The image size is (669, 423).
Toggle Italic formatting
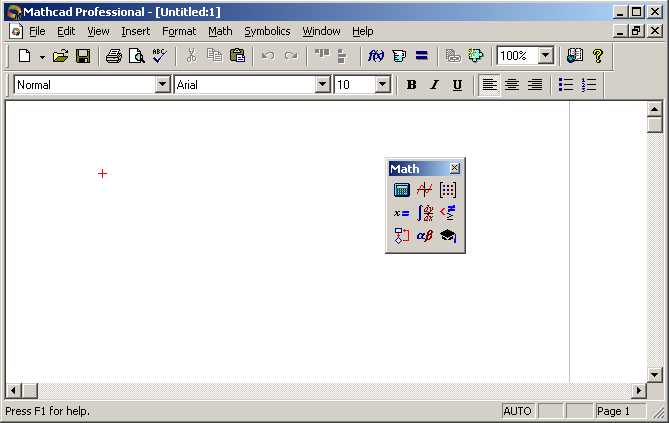tap(434, 85)
